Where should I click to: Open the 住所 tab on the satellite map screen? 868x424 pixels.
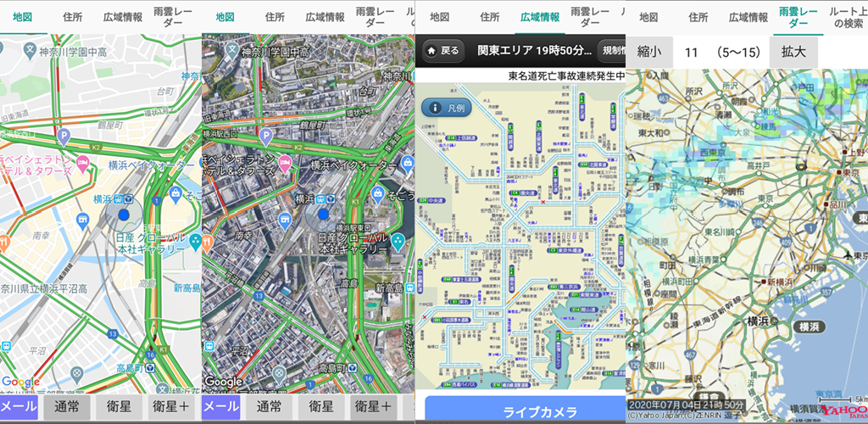coord(275,17)
